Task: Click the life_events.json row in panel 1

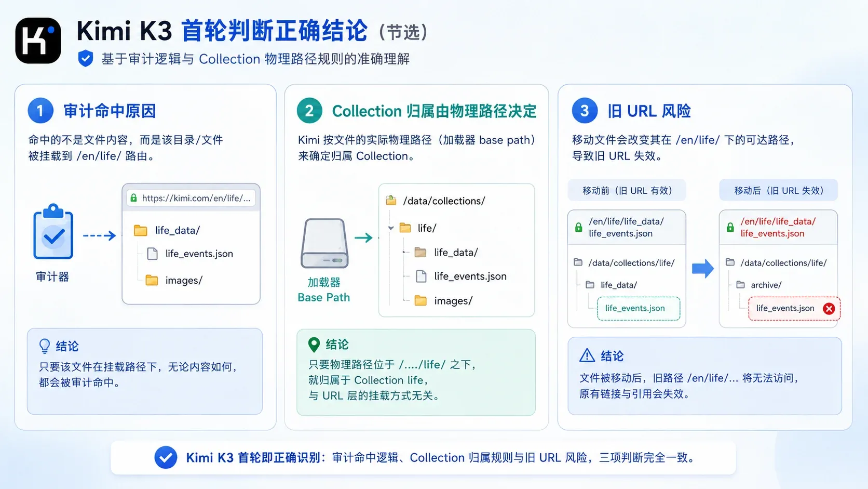Action: point(191,254)
